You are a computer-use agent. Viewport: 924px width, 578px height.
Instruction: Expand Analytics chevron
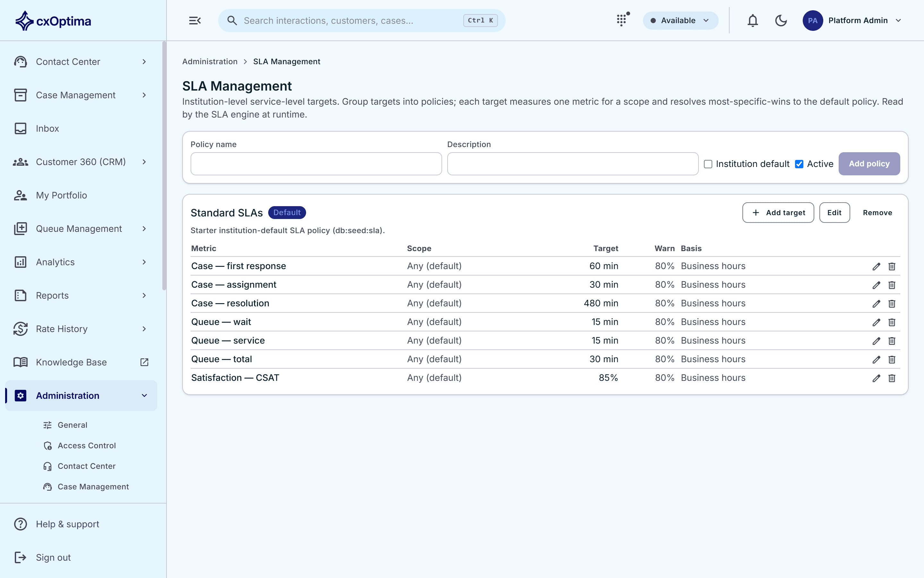pos(144,262)
